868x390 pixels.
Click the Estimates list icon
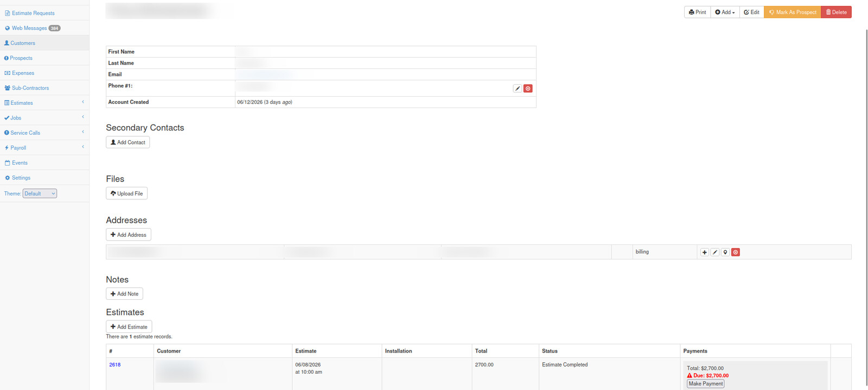click(7, 103)
